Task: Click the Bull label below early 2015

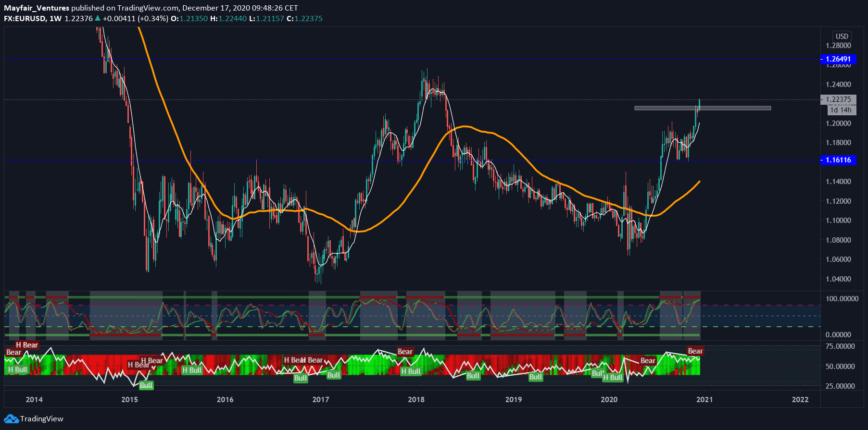Action: point(146,385)
